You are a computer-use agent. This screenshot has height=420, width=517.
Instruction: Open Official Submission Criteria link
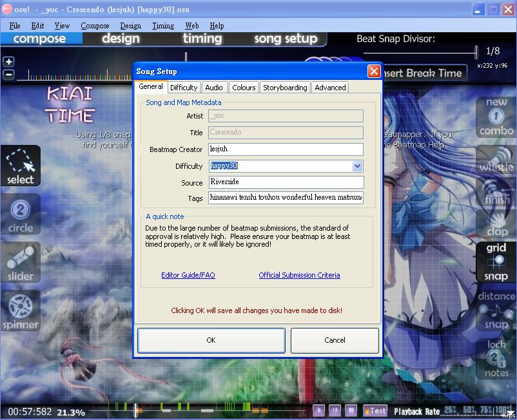click(x=299, y=275)
